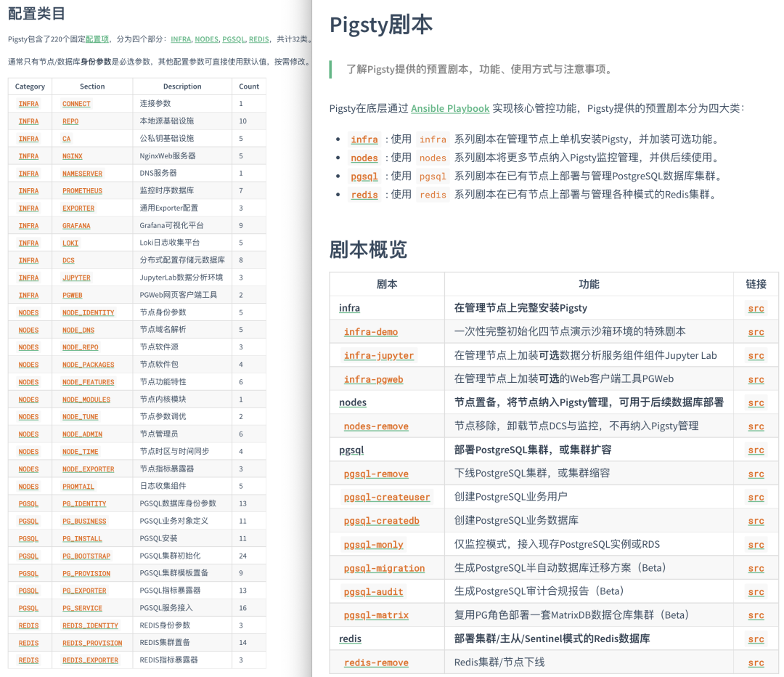Viewport: 784px width, 677px height.
Task: Click the Count column header
Action: pos(249,86)
